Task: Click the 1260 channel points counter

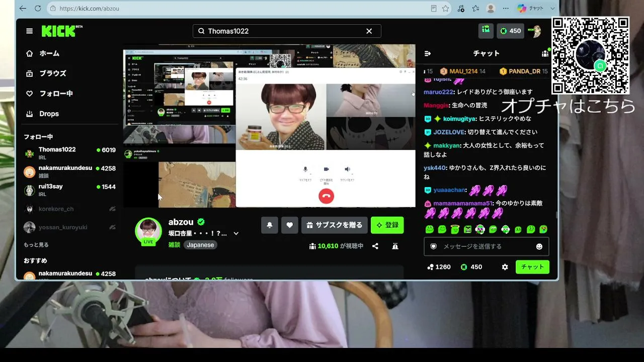Action: point(439,267)
